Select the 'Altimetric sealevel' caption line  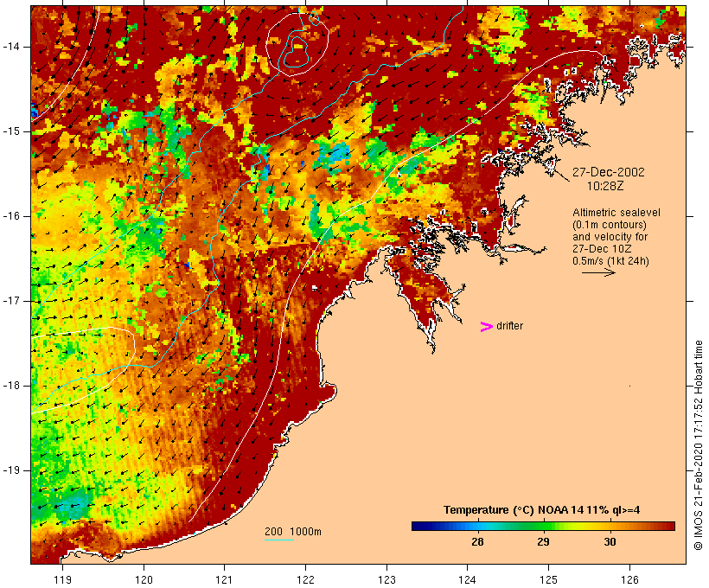click(616, 213)
